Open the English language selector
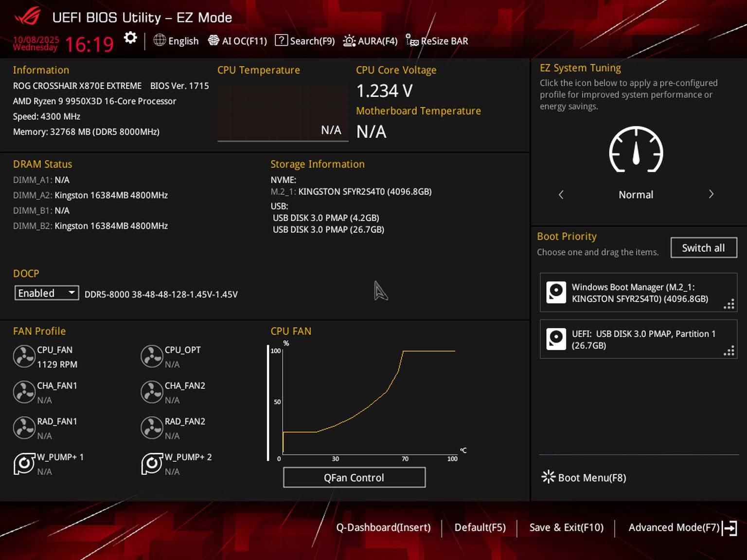The image size is (747, 560). tap(176, 41)
